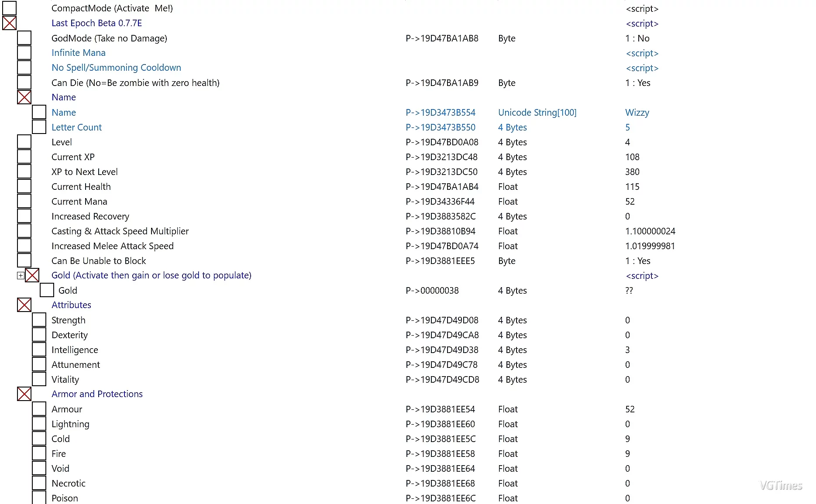The width and height of the screenshot is (816, 504).
Task: Check Increased Melee Attack Speed box
Action: (24, 246)
